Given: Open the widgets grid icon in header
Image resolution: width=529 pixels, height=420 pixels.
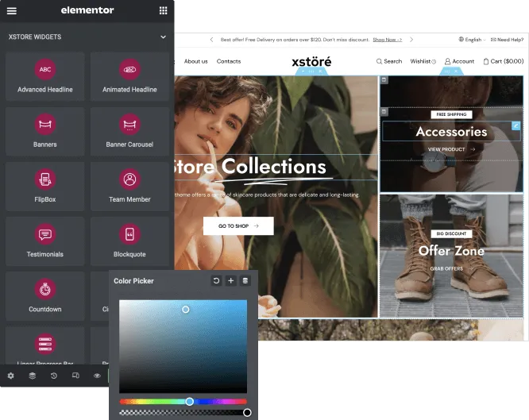Looking at the screenshot, I should click(163, 10).
